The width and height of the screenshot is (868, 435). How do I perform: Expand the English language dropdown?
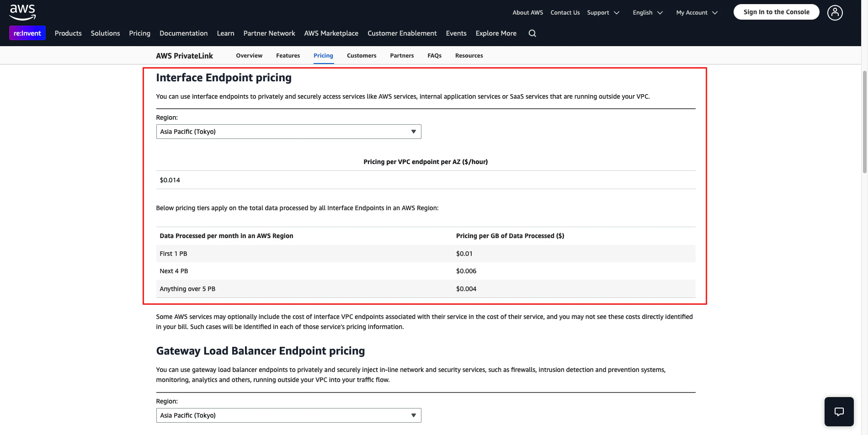pos(648,13)
